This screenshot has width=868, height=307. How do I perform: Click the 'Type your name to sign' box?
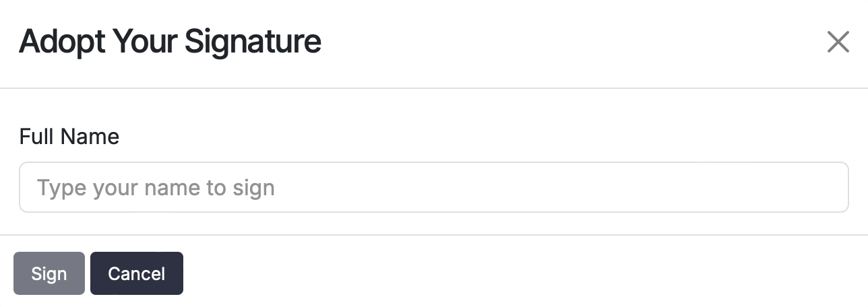click(x=433, y=187)
